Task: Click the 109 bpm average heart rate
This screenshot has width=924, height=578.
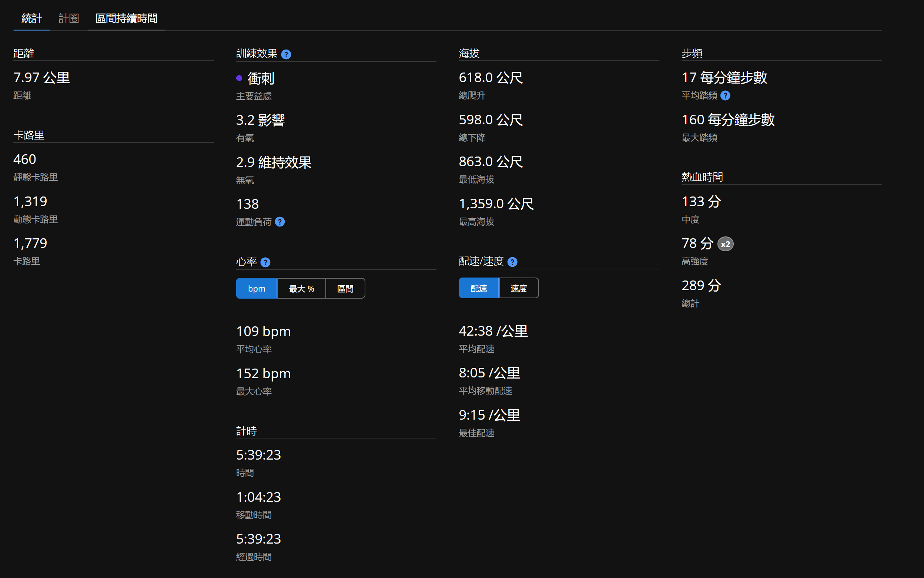Action: [264, 332]
